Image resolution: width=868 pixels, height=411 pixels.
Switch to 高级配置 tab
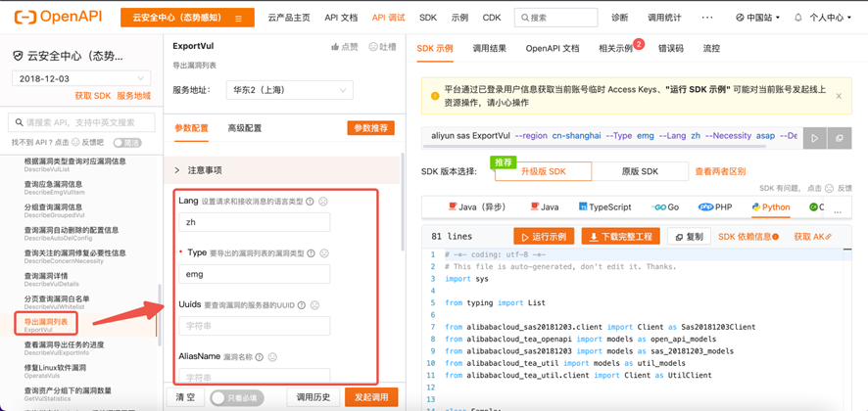(x=244, y=128)
